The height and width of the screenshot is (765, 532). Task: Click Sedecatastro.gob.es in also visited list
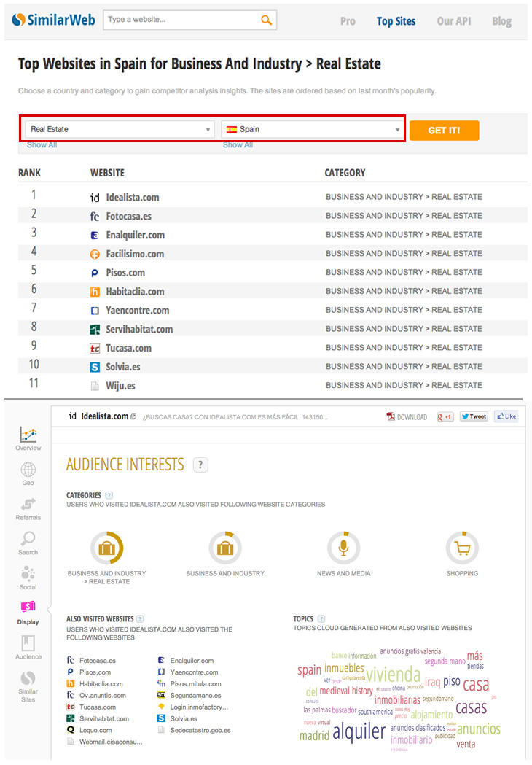[x=200, y=731]
